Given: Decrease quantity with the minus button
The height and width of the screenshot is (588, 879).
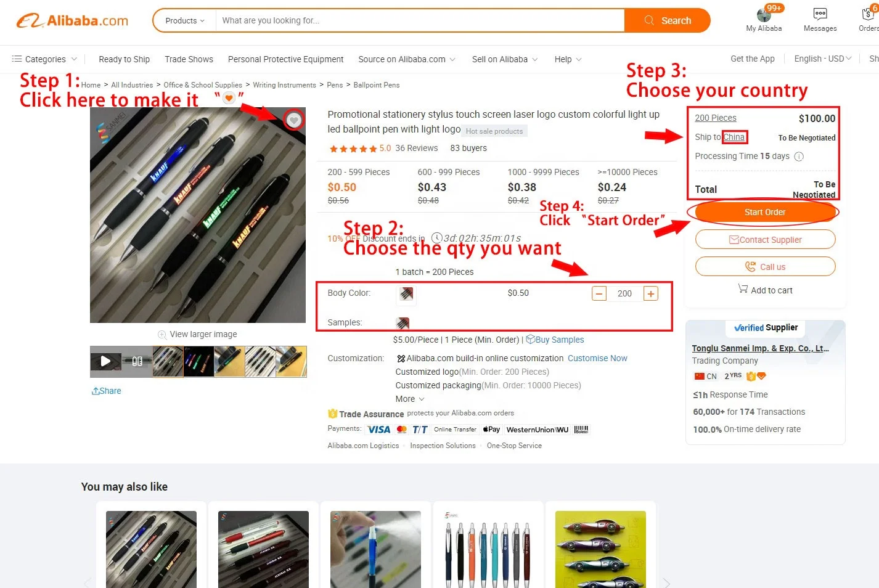Looking at the screenshot, I should pyautogui.click(x=599, y=293).
